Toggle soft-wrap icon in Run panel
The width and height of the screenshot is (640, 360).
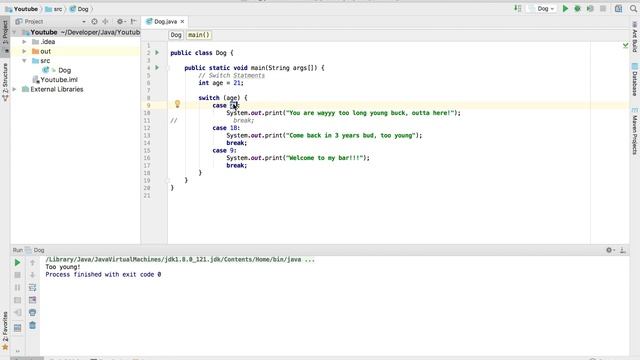33,288
